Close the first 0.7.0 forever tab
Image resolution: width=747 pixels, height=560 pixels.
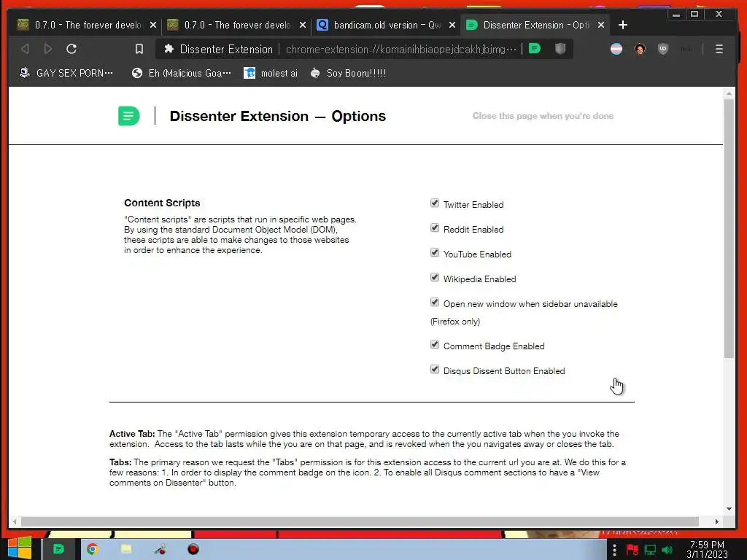(x=153, y=25)
